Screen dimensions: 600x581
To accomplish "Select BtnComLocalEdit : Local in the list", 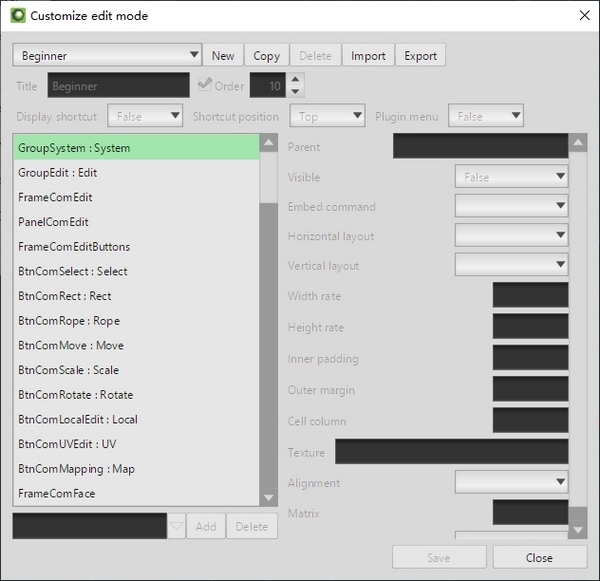I will 137,419.
